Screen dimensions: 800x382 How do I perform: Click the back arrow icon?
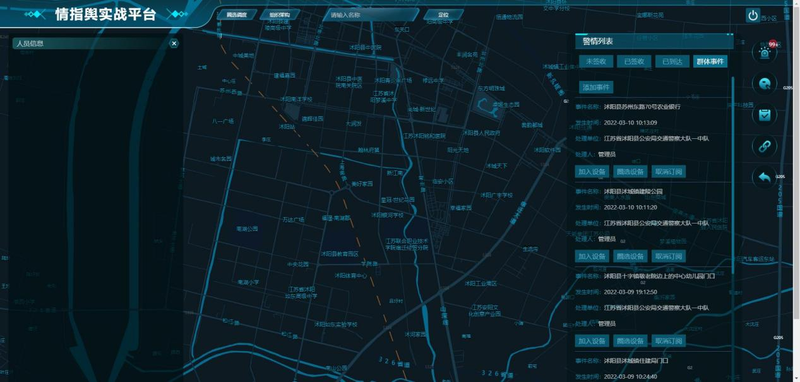point(764,177)
